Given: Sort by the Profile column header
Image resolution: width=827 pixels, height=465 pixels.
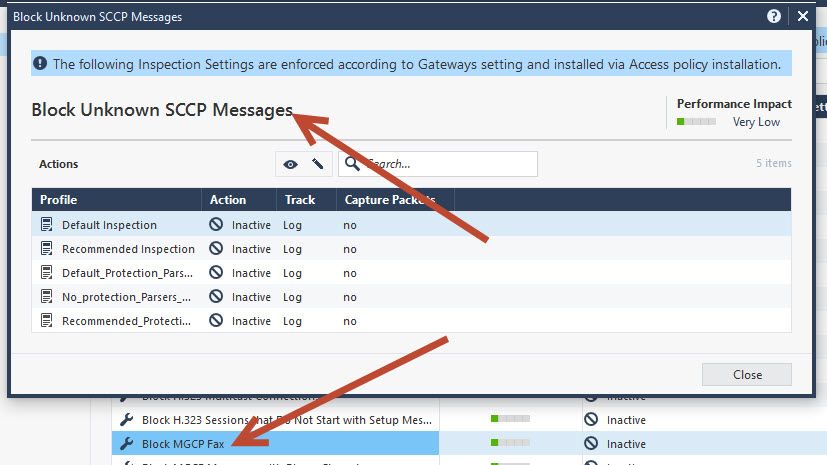Looking at the screenshot, I should pyautogui.click(x=117, y=200).
